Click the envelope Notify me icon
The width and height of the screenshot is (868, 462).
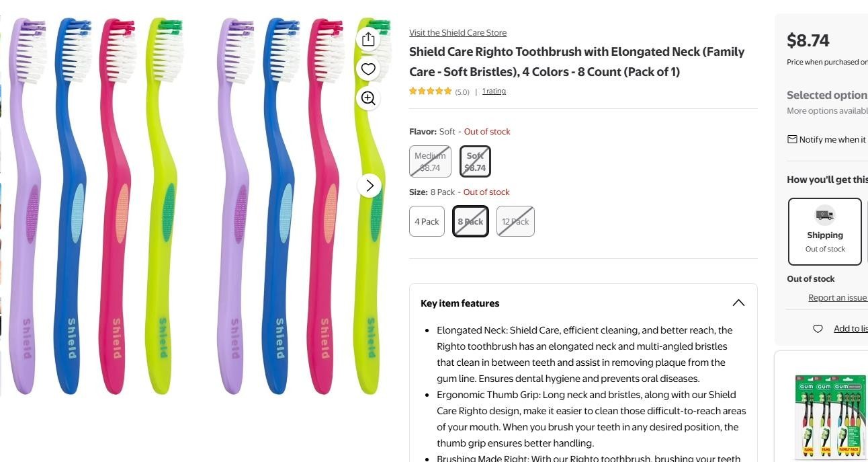[x=792, y=139]
